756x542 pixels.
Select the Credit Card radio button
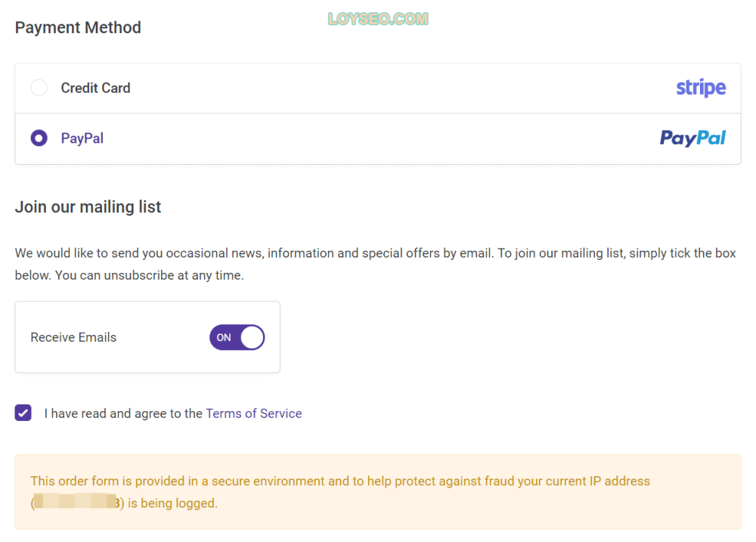click(39, 88)
